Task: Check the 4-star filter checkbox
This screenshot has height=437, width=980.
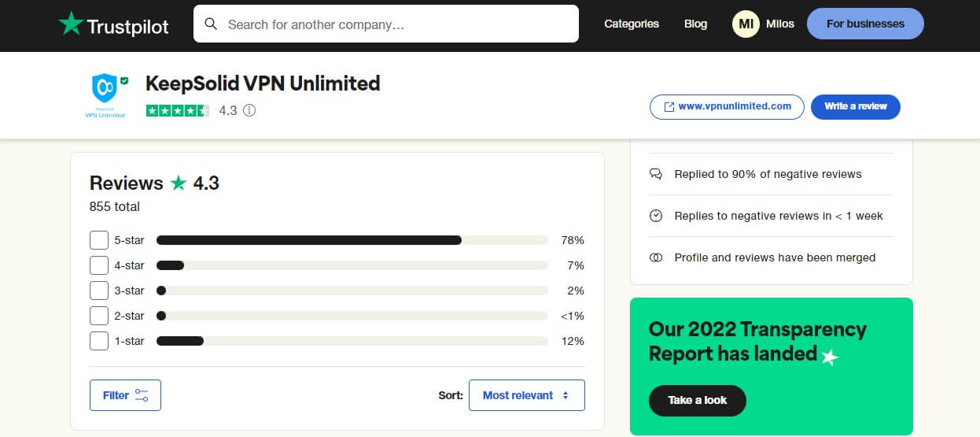Action: [x=99, y=265]
